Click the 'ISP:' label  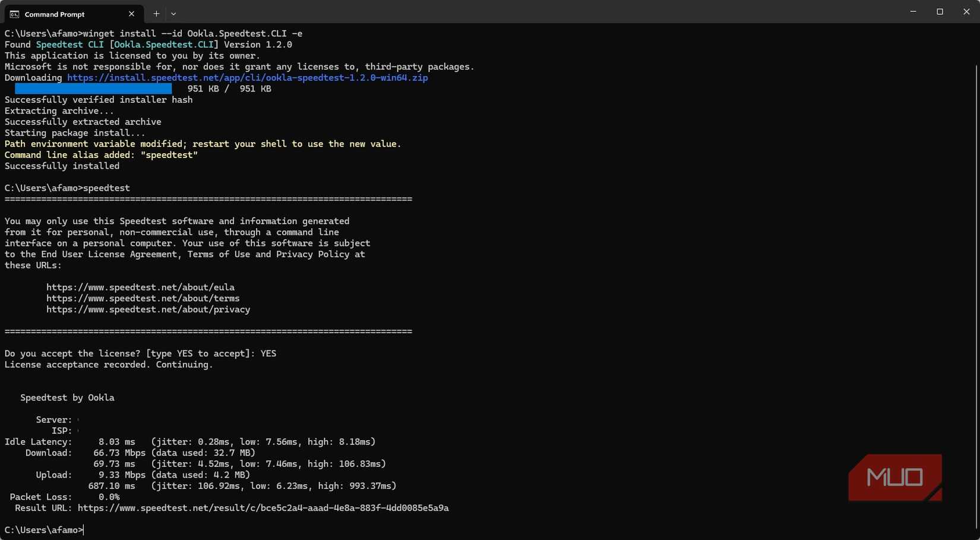[62, 431]
